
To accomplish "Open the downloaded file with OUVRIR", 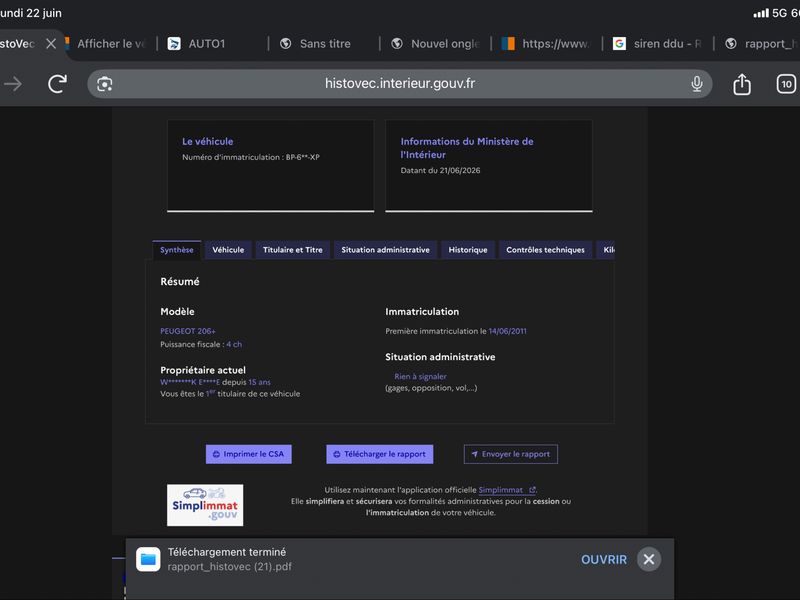I will (604, 560).
